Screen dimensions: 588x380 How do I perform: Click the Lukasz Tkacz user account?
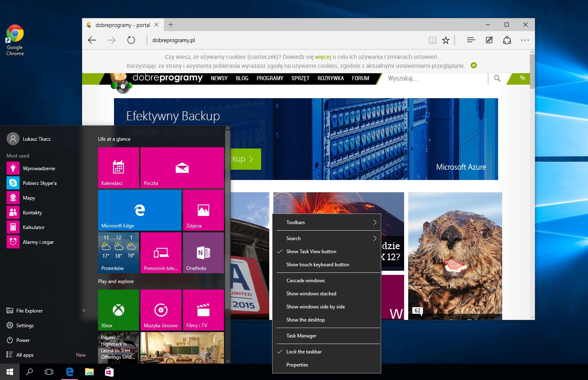[29, 139]
